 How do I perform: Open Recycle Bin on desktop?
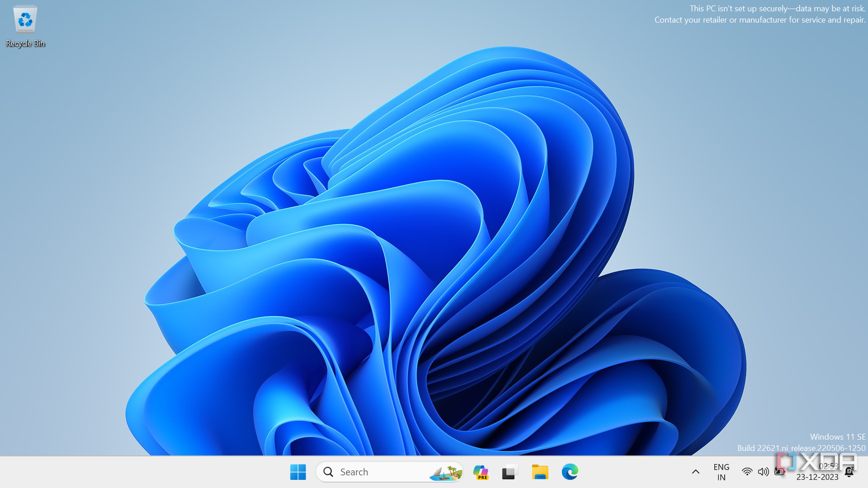coord(25,25)
